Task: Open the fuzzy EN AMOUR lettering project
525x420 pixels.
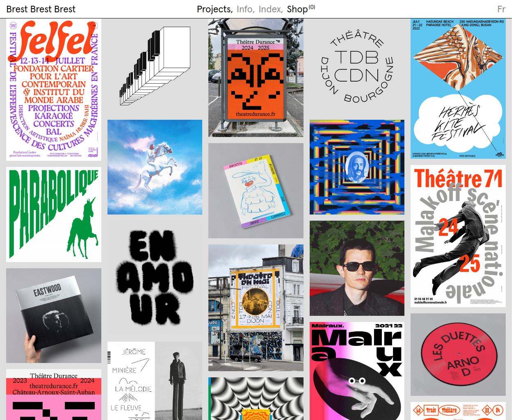Action: [x=155, y=278]
